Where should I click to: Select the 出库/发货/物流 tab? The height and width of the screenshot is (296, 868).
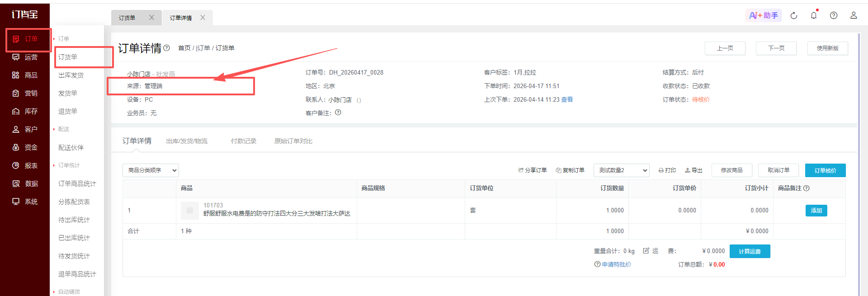tap(187, 141)
